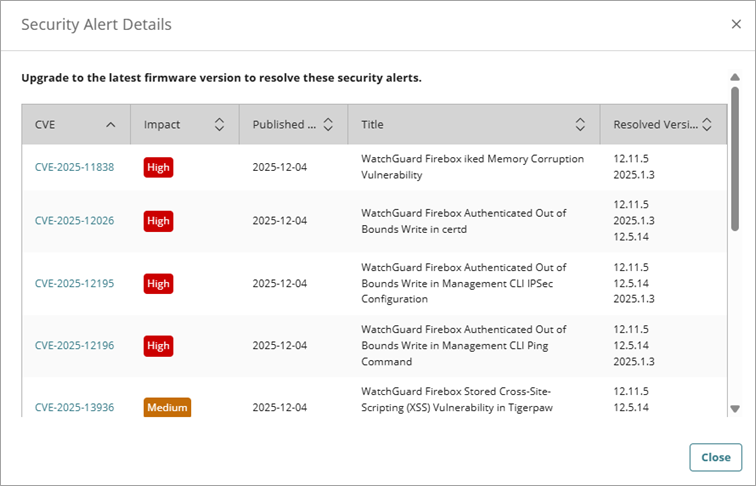Screen dimensions: 756x486
Task: Sort by Published date column sort icon
Action: coord(328,124)
